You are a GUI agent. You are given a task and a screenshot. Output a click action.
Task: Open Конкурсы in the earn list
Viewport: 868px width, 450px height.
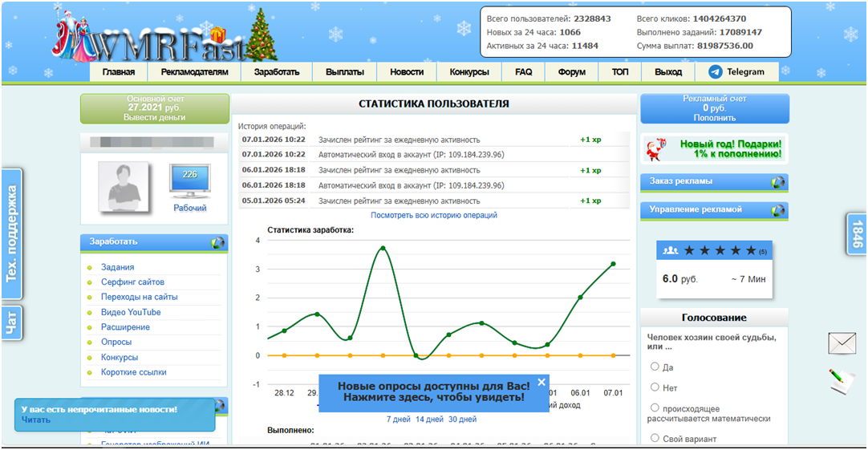120,358
